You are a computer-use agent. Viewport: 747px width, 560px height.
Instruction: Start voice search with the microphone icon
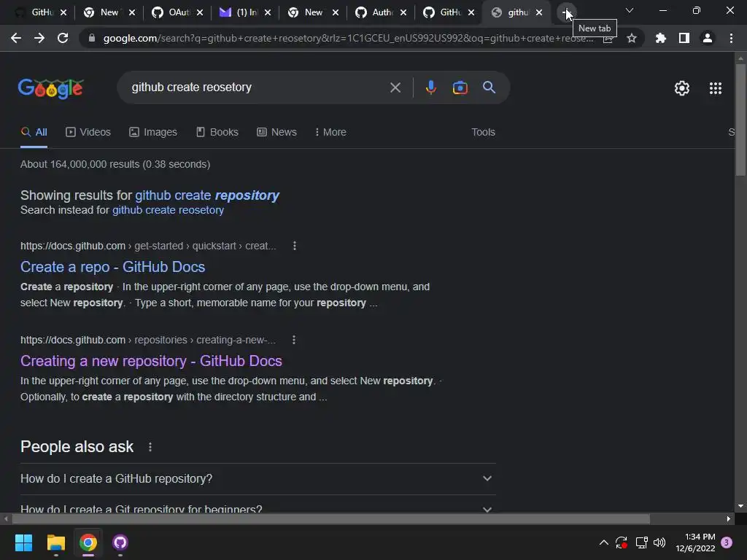(x=430, y=87)
